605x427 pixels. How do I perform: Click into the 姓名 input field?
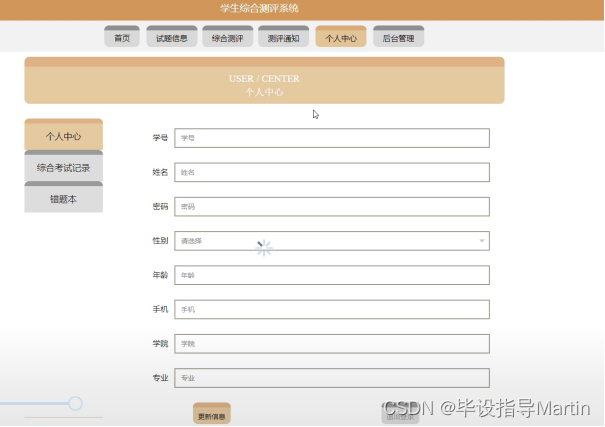[332, 172]
